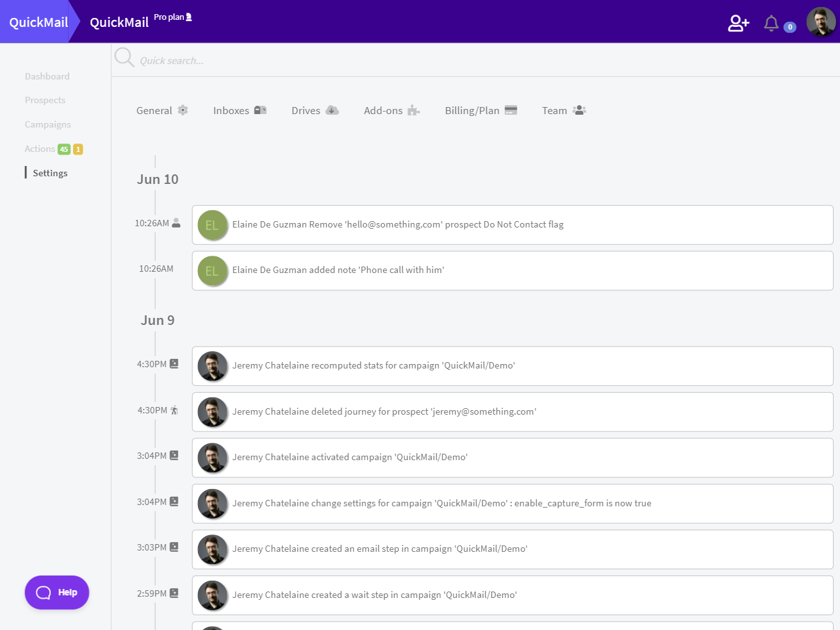
Task: Open the Help chat button
Action: click(57, 592)
